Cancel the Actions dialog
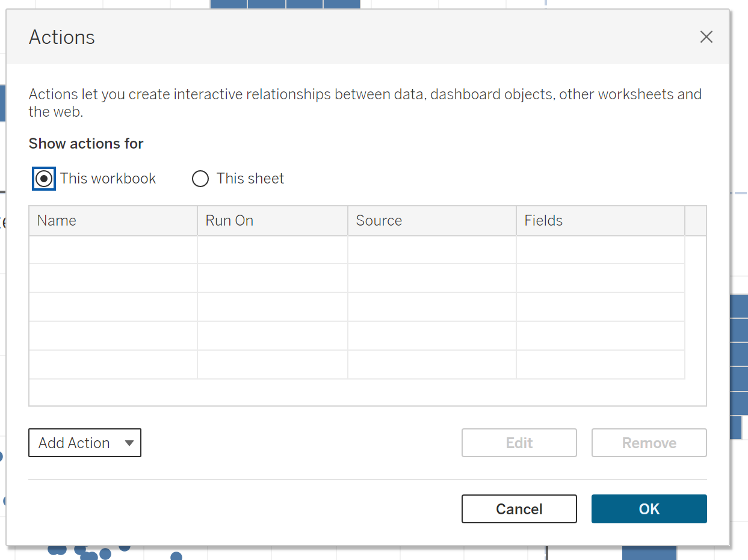This screenshot has width=748, height=560. click(519, 509)
